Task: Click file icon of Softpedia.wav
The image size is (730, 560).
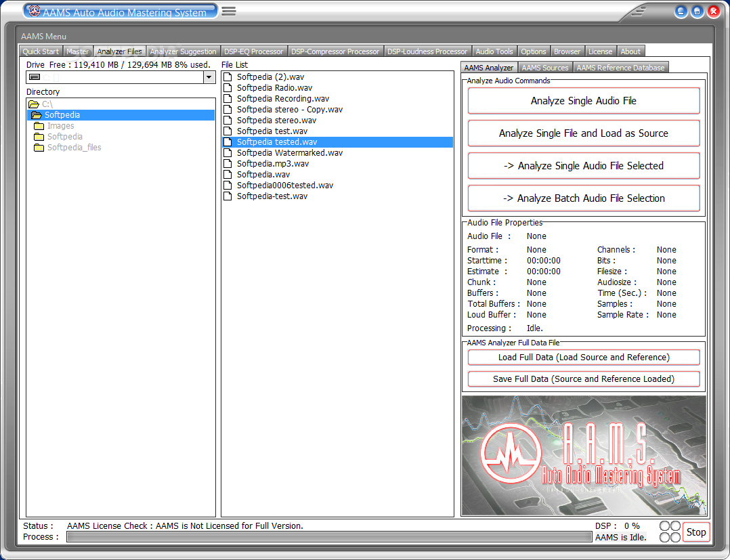Action: (228, 175)
